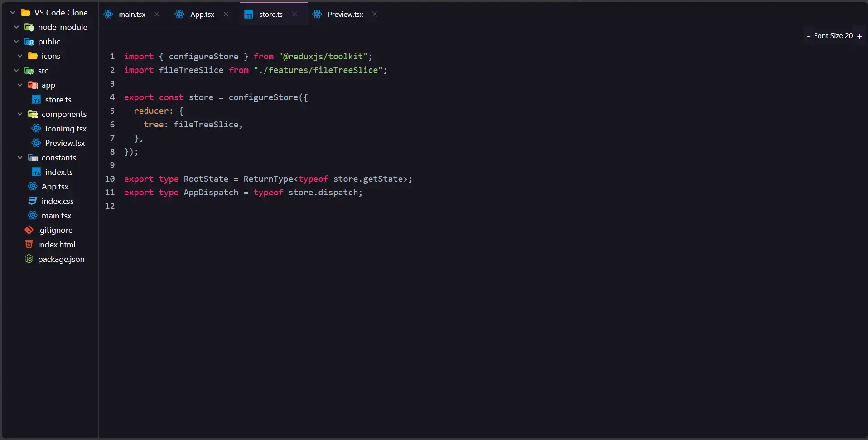The image size is (868, 440).
Task: Click the React icon on App.tsx tab
Action: (179, 15)
